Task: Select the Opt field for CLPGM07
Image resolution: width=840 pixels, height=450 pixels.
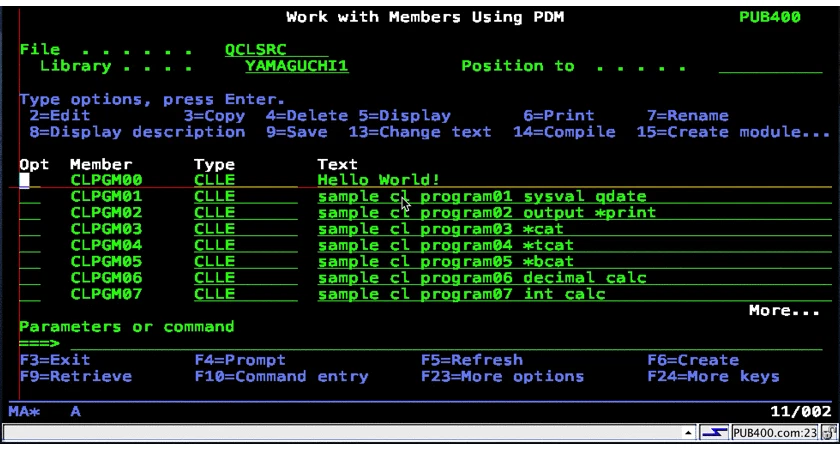Action: click(29, 294)
